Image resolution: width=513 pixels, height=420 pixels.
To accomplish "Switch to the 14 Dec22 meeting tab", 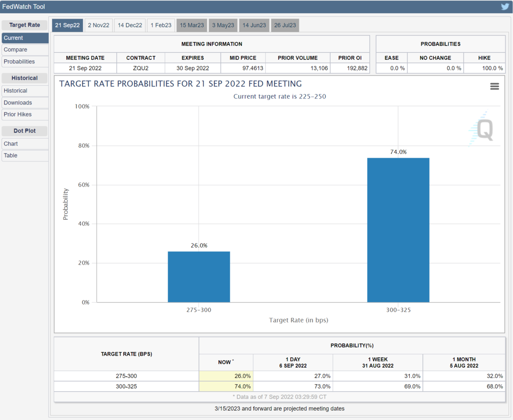I will [x=130, y=25].
